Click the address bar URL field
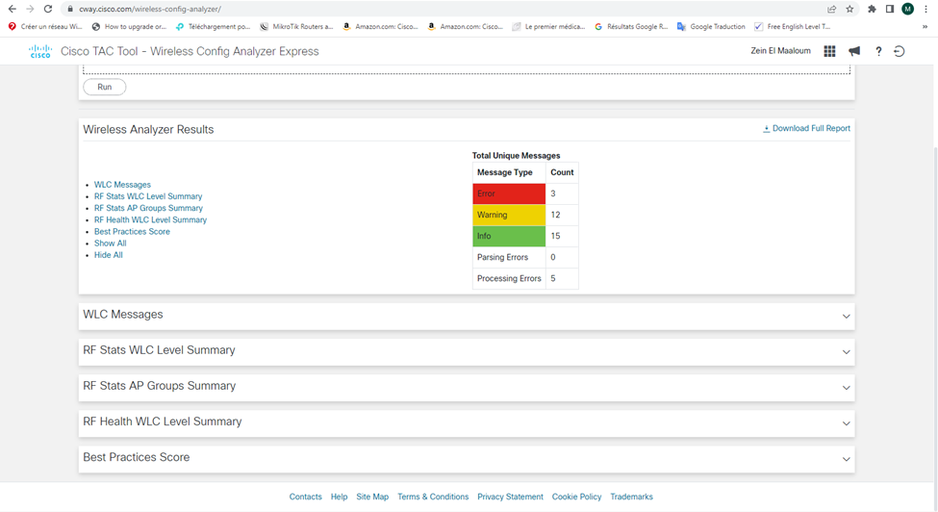 click(x=443, y=9)
